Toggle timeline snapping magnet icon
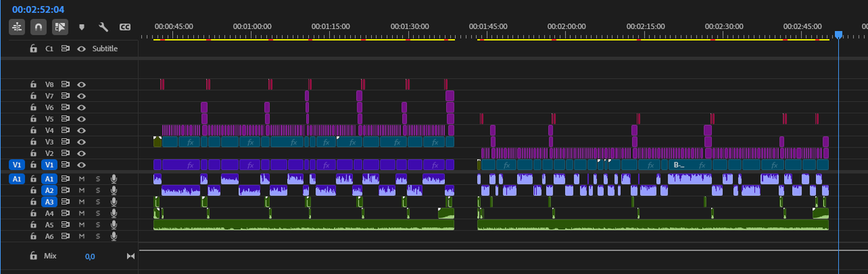The height and width of the screenshot is (274, 868). pyautogui.click(x=38, y=27)
